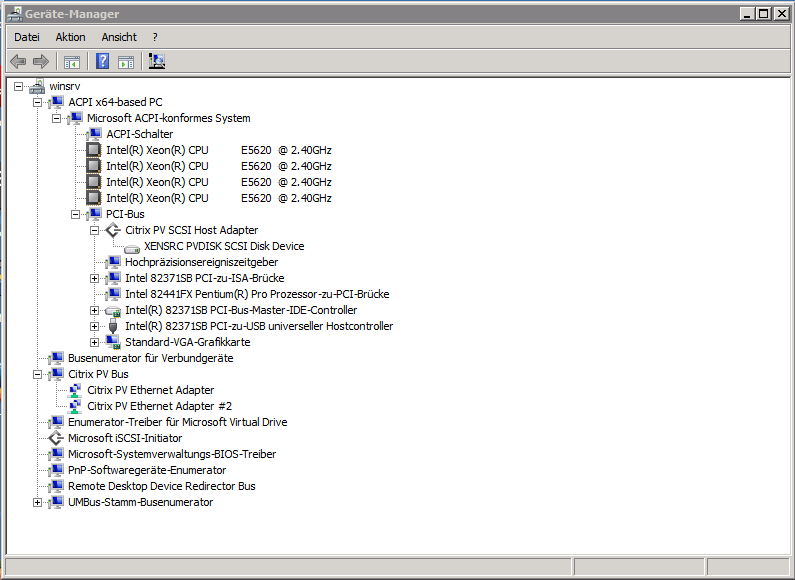Click the IDE controller device icon
The height and width of the screenshot is (580, 795).
point(113,311)
